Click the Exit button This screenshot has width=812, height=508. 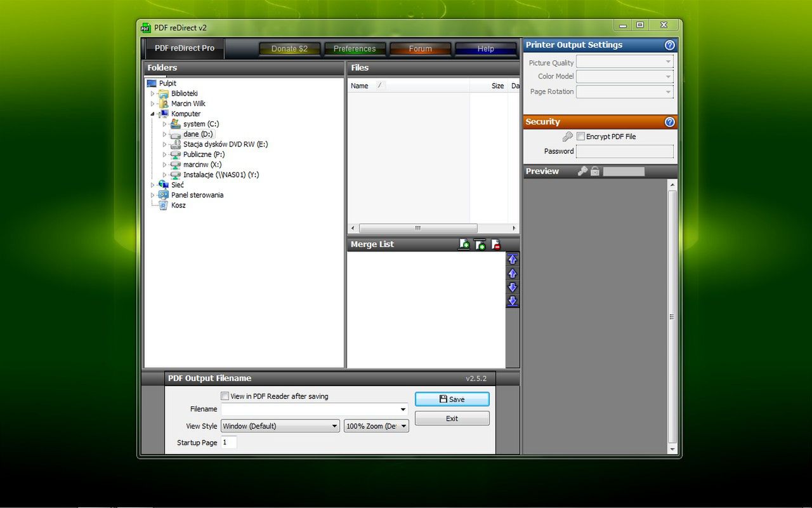click(452, 418)
